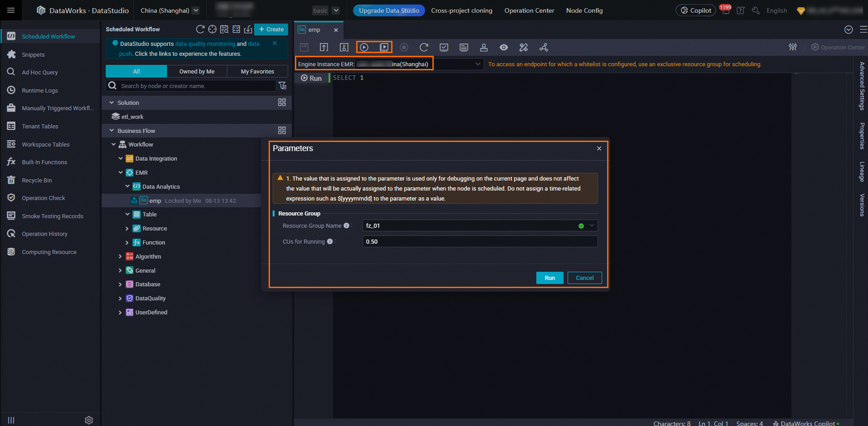Image resolution: width=868 pixels, height=426 pixels.
Task: Open the Lineage side panel tab
Action: click(x=862, y=171)
